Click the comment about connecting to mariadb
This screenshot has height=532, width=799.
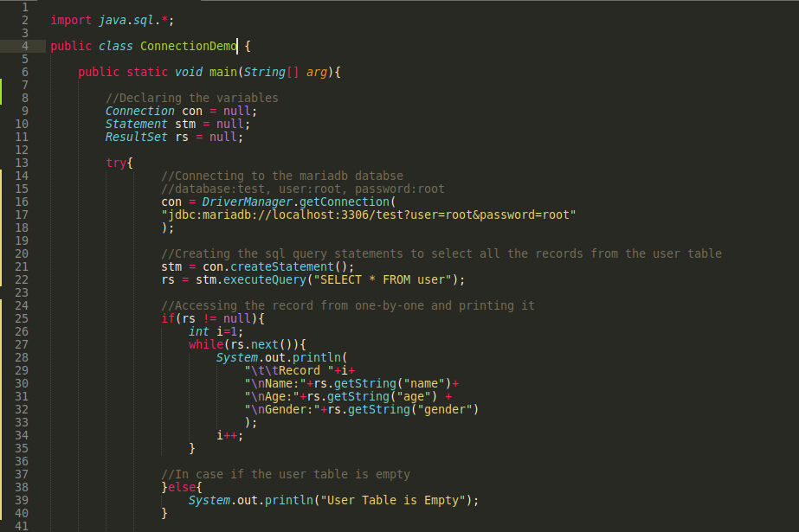point(282,176)
